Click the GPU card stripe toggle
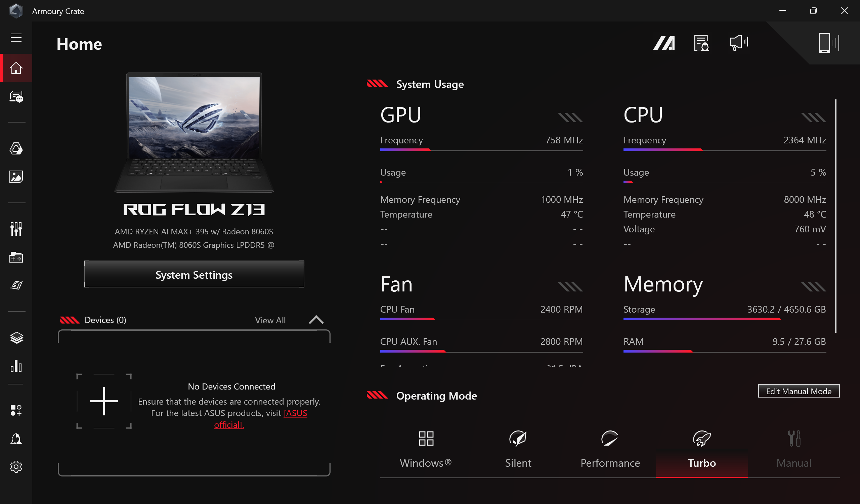This screenshot has height=504, width=860. pos(570,117)
